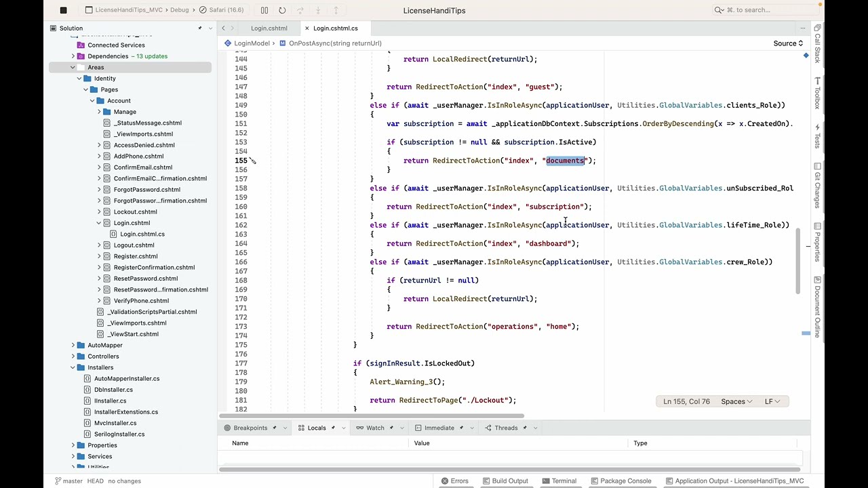Open the Terminal panel

[559, 481]
